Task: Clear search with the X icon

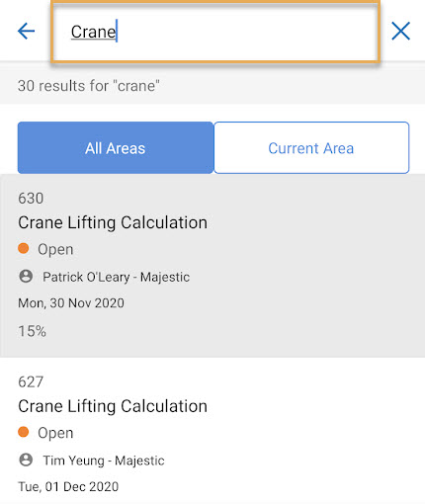Action: click(x=400, y=32)
